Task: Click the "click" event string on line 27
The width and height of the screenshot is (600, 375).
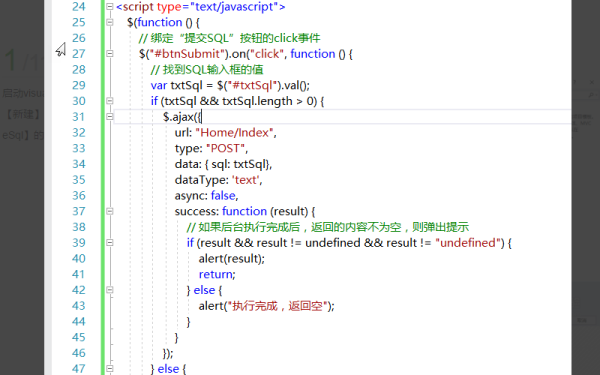Action: (267, 54)
